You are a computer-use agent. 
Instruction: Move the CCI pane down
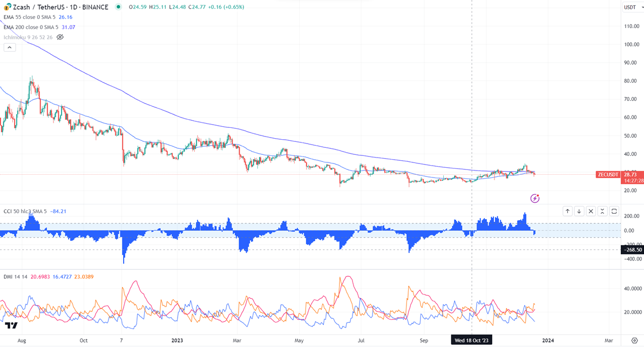579,211
